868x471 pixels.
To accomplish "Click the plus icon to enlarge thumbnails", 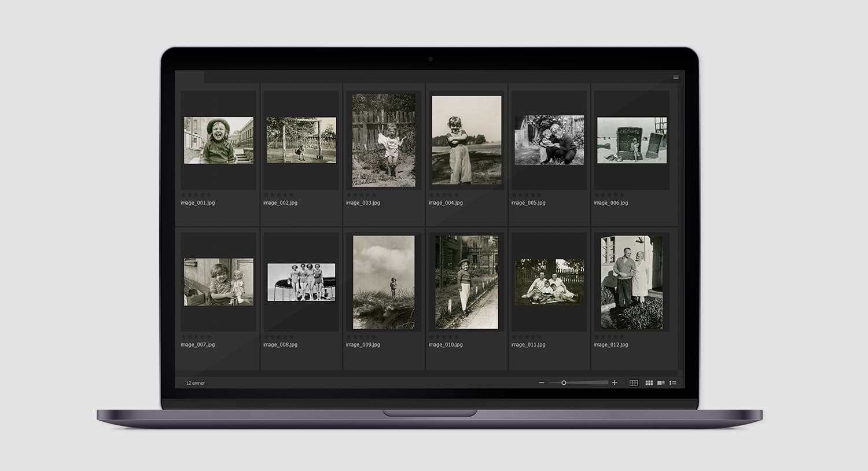I will point(615,383).
